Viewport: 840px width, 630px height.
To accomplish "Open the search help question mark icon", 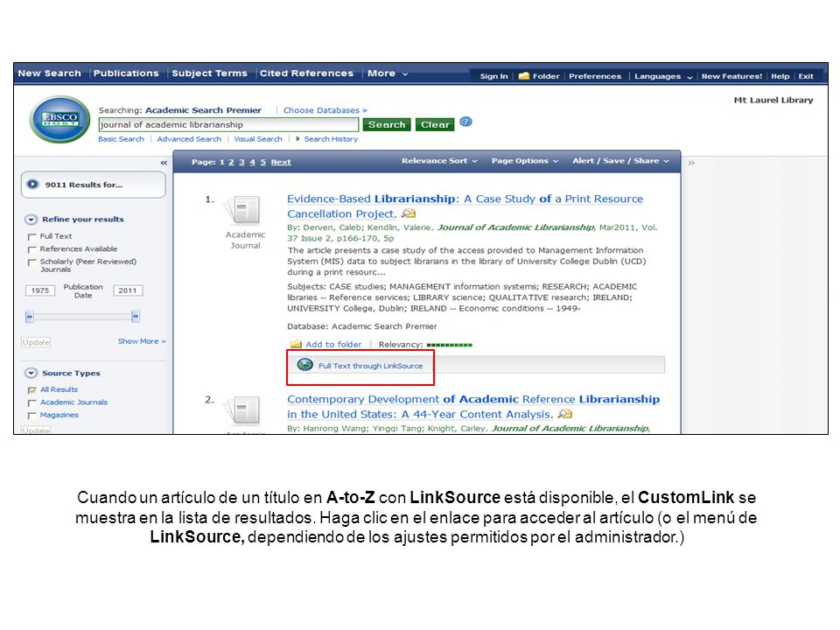I will 466,122.
